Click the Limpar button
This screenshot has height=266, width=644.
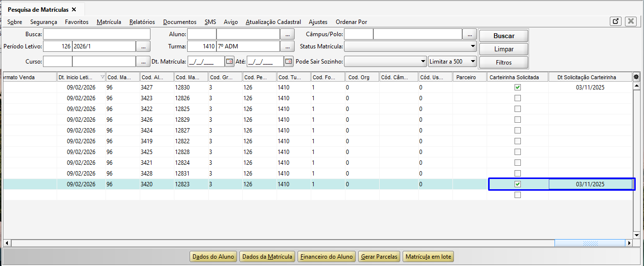tap(504, 49)
